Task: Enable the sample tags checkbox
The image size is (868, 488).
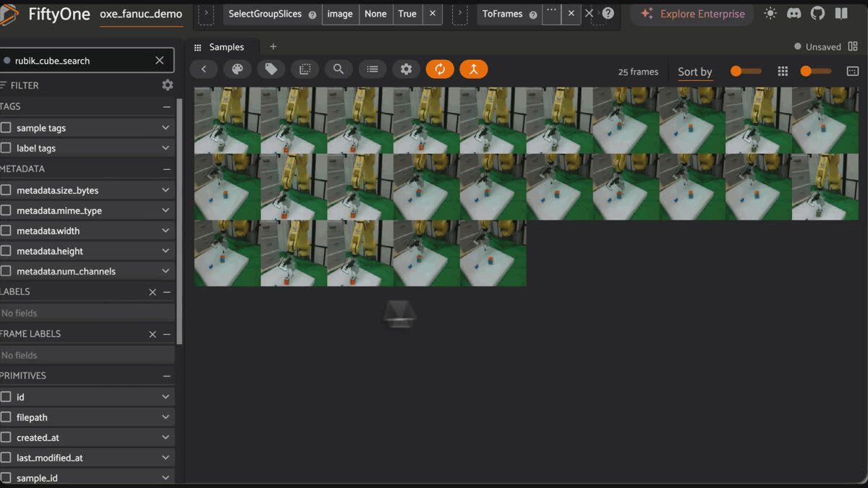Action: 6,128
